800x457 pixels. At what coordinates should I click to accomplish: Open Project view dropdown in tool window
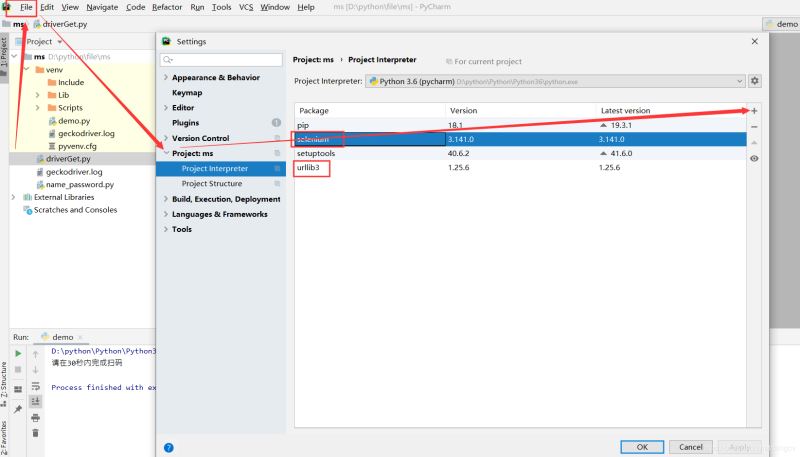click(60, 42)
